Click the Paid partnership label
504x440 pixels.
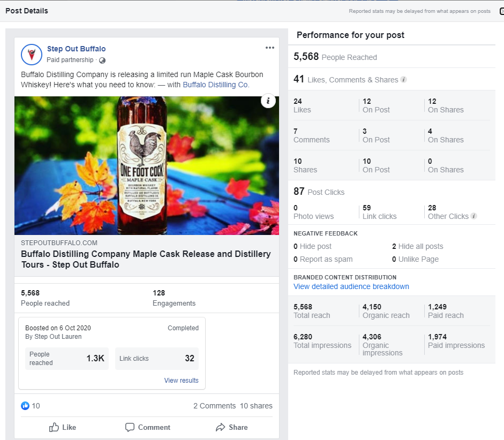click(70, 60)
